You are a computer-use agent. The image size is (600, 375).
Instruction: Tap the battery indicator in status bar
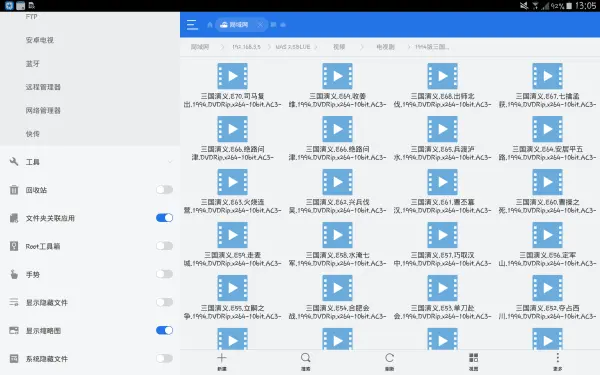click(x=569, y=6)
